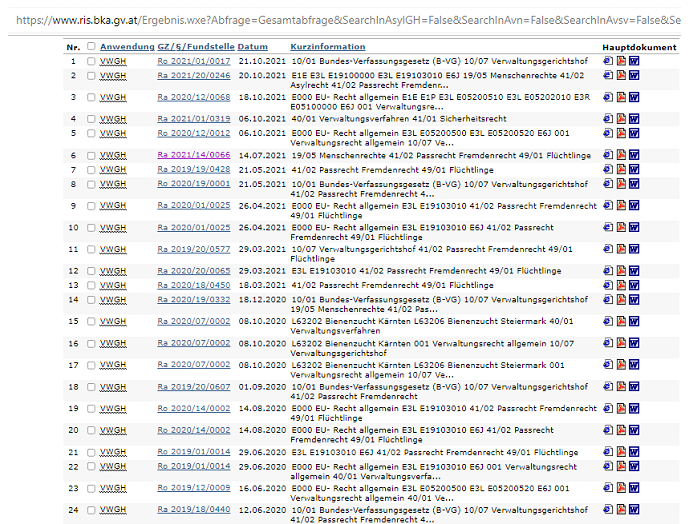698x524 pixels.
Task: Toggle select-all checkbox in table header
Action: click(92, 47)
